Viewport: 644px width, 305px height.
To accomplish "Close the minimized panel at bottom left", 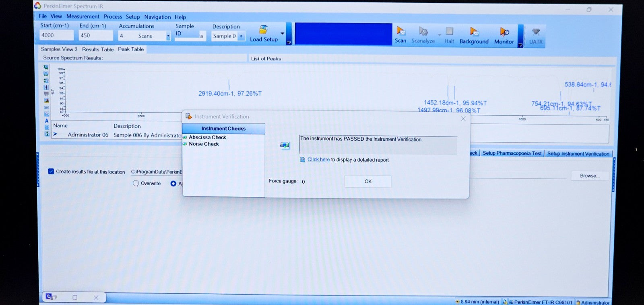I will (x=96, y=297).
